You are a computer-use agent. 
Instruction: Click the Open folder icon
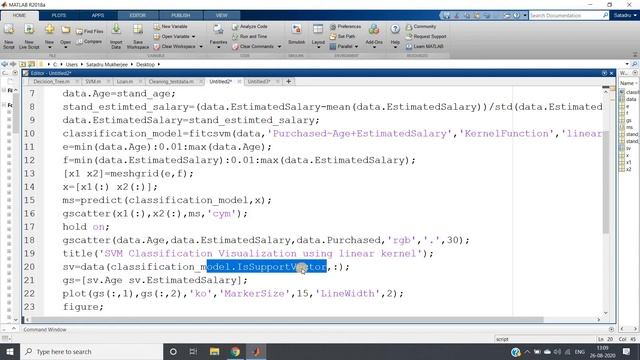tap(65, 29)
